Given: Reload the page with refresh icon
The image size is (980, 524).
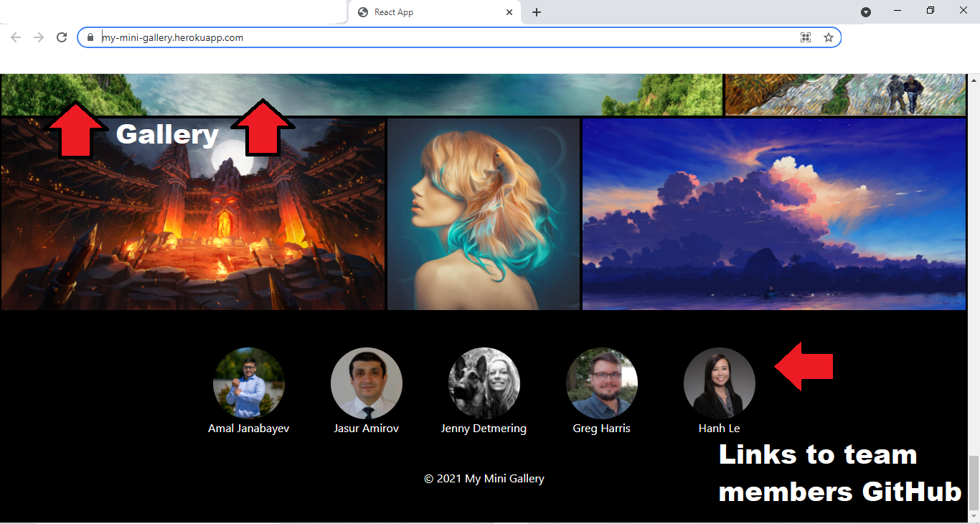Looking at the screenshot, I should click(61, 37).
